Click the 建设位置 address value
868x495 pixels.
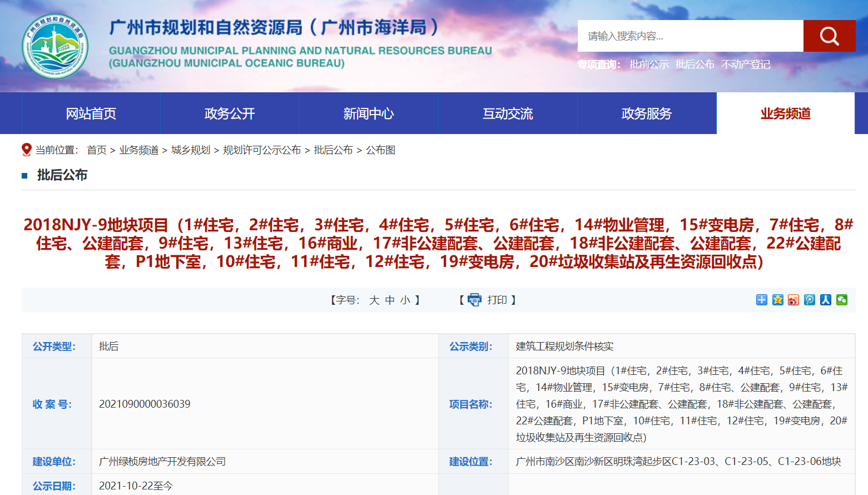678,462
